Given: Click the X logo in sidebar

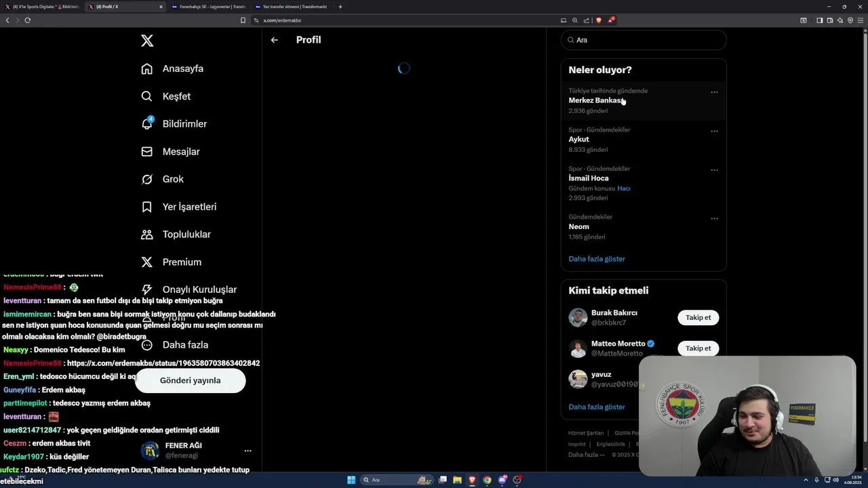Looking at the screenshot, I should pos(147,41).
